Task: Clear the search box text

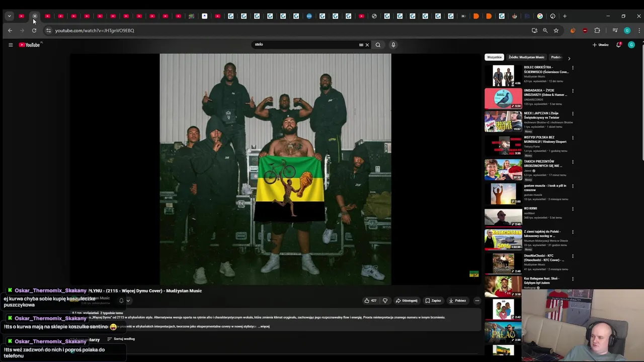Action: (367, 45)
